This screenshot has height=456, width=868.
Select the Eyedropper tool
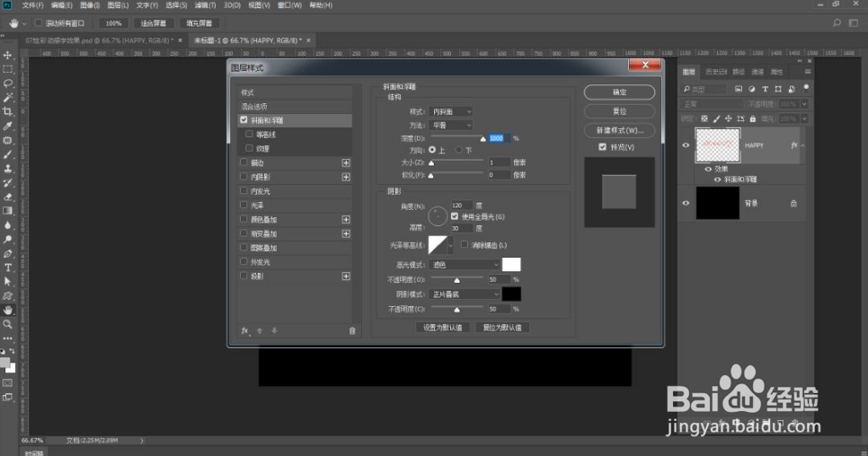8,126
